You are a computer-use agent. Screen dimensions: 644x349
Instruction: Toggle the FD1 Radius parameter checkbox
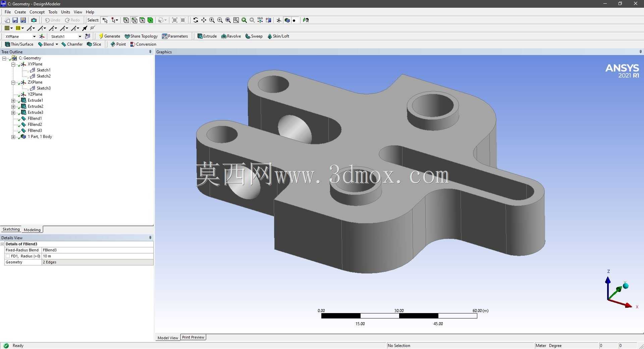point(8,256)
